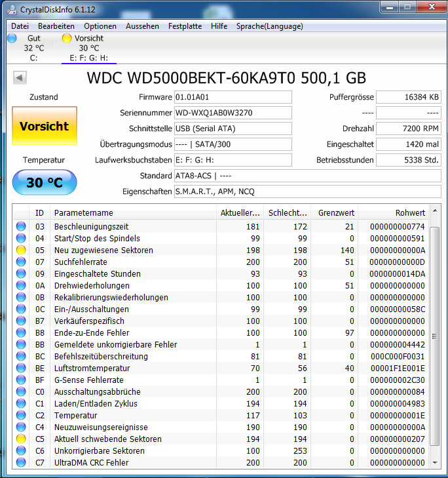Open the Datei menu
The height and width of the screenshot is (478, 448).
click(x=20, y=26)
